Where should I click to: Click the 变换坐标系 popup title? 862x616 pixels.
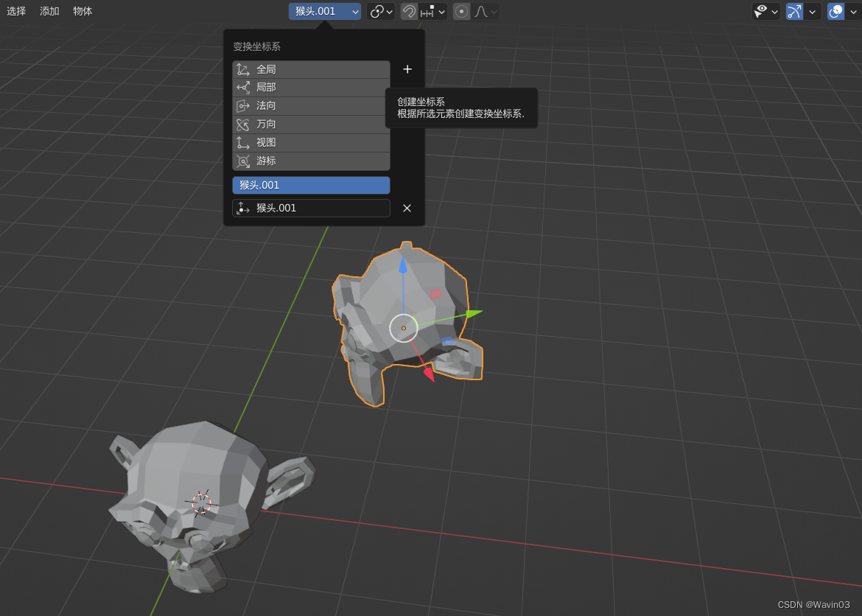(256, 46)
